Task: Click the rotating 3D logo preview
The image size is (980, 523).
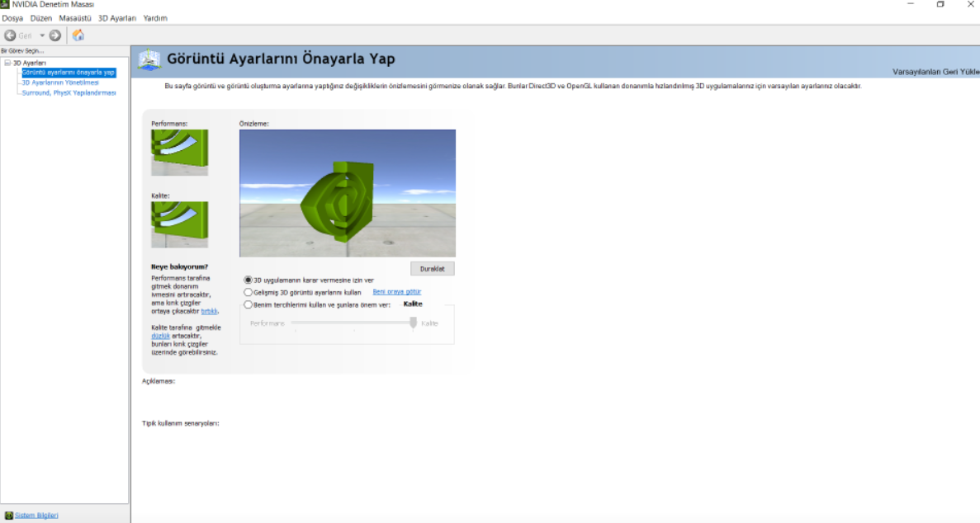Action: pos(348,193)
